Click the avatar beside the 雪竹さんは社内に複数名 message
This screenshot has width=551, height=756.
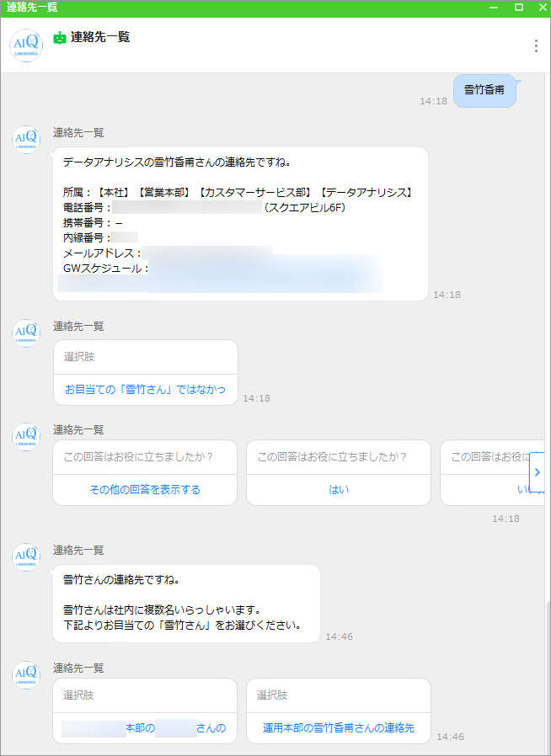point(26,557)
